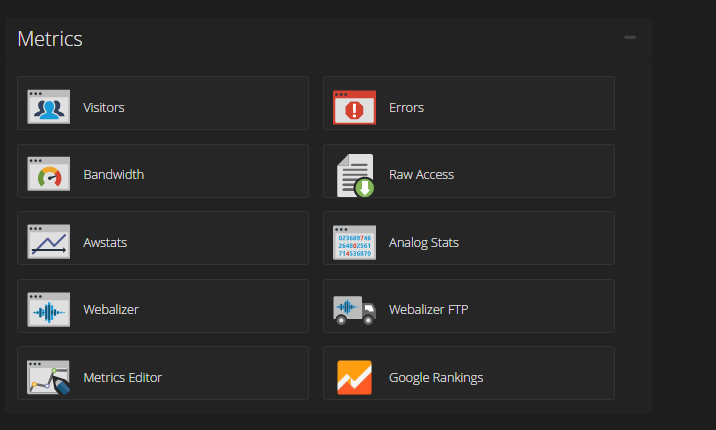Click the Awstats line chart icon

(48, 242)
